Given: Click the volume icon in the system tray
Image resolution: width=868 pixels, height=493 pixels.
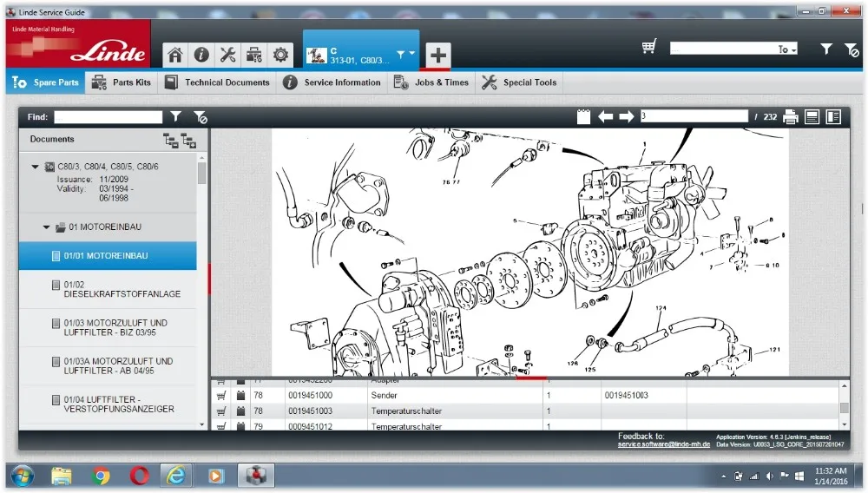Looking at the screenshot, I should click(x=769, y=477).
